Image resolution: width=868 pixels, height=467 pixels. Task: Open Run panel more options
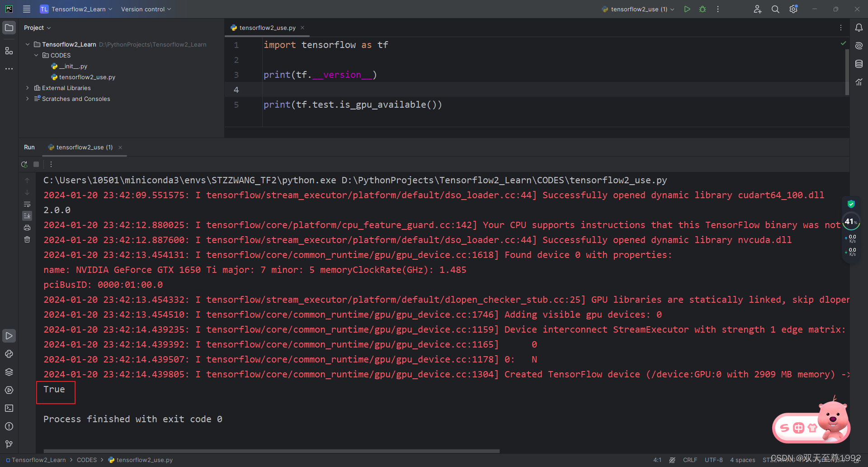[x=51, y=164]
